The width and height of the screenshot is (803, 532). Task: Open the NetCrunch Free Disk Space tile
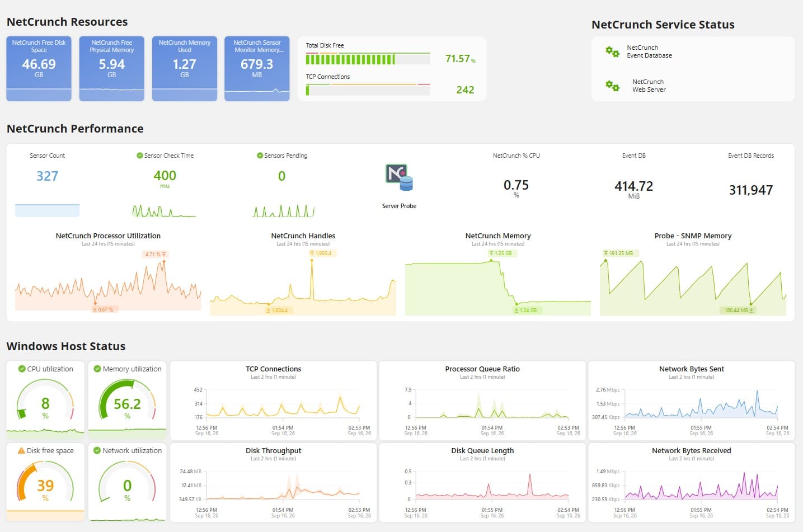click(x=39, y=69)
